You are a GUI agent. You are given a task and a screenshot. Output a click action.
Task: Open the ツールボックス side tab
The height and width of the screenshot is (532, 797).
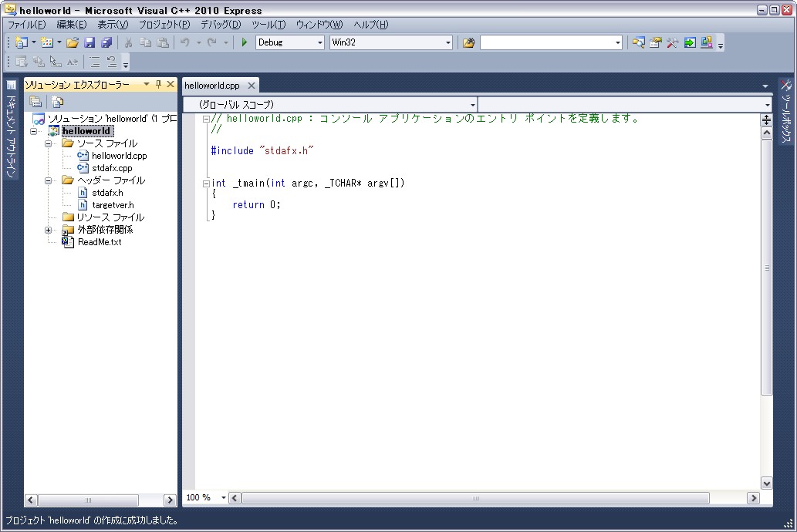point(786,111)
